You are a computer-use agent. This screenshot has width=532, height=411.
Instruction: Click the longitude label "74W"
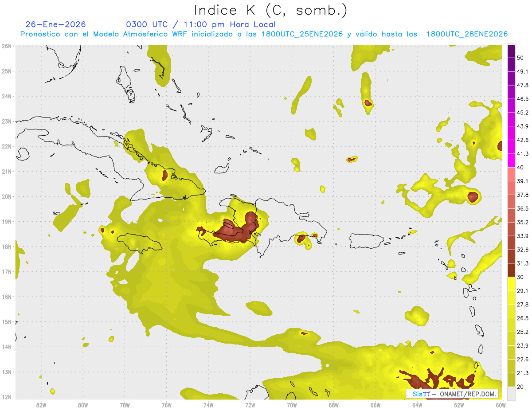208,405
